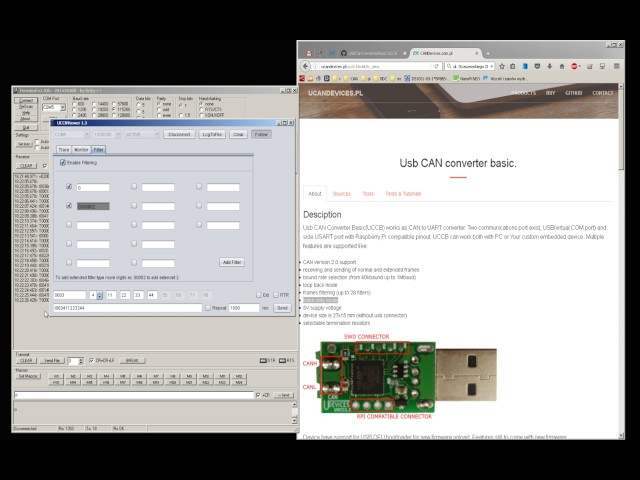Viewport: 640px width, 480px height.
Task: Open the browser bookmarks list icon
Action: (x=513, y=66)
